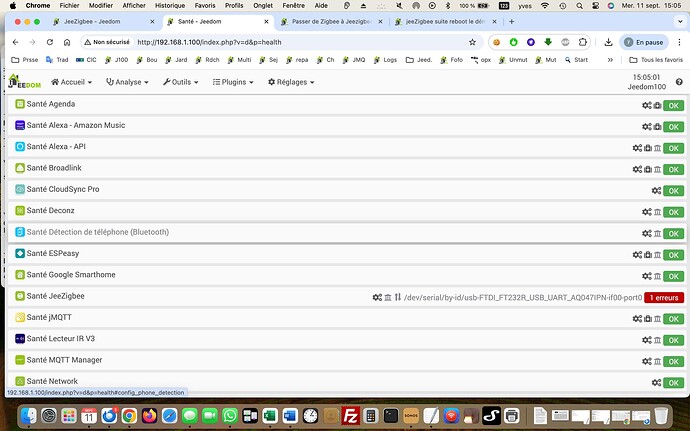Open configuration gears in Santé Agenda row
690x431 pixels.
coord(646,106)
